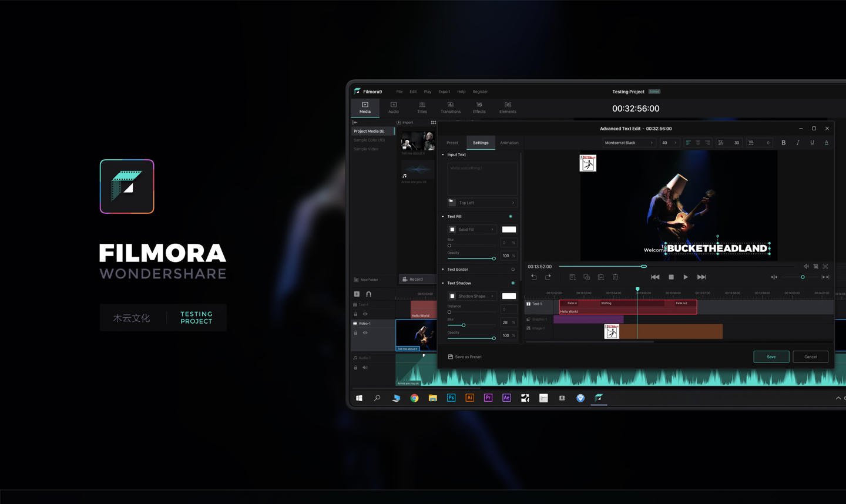This screenshot has height=504, width=846.
Task: Lock the Video-1 track
Action: coord(355,333)
